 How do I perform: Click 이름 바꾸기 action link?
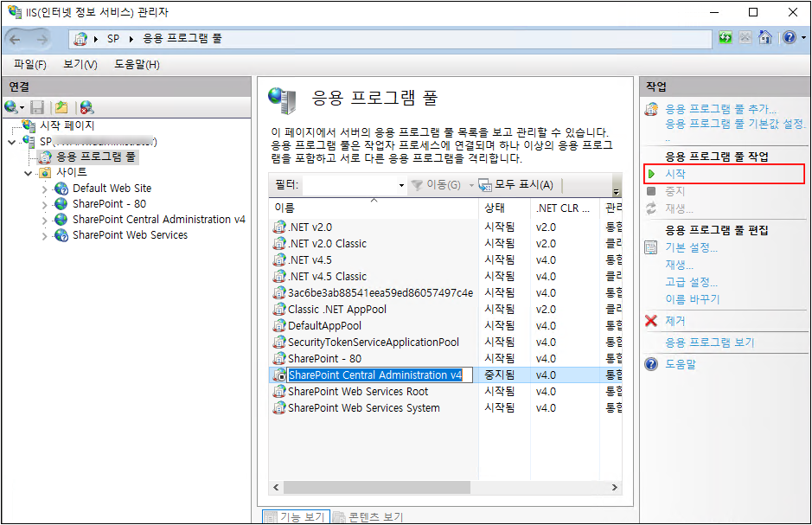(693, 299)
